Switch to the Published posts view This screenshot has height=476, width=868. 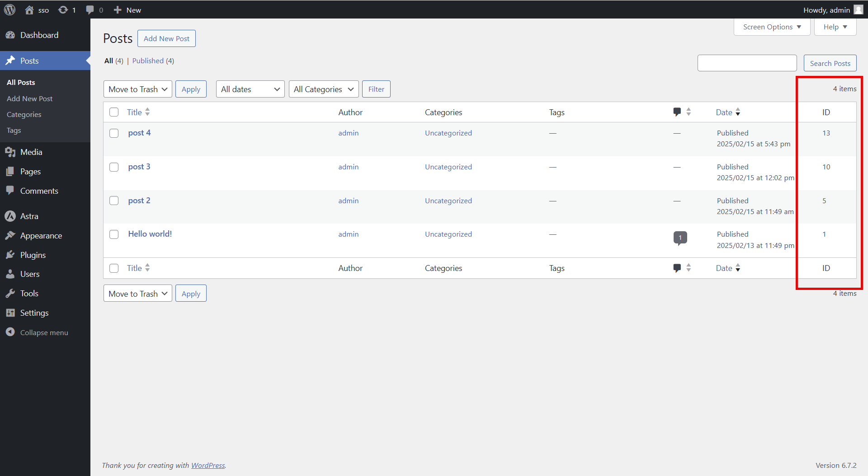coord(148,61)
